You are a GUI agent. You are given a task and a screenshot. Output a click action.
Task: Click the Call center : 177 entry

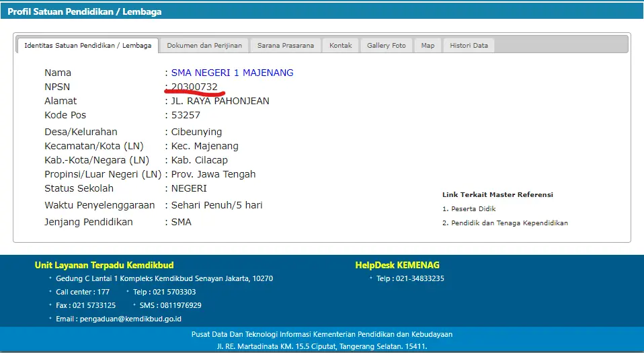83,292
